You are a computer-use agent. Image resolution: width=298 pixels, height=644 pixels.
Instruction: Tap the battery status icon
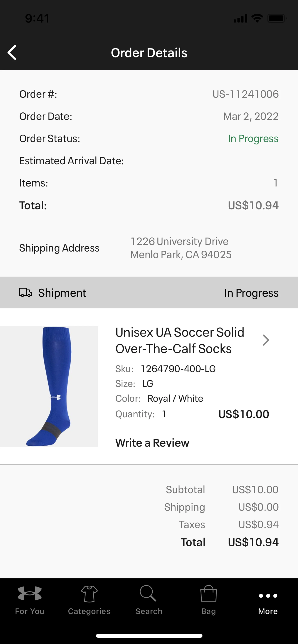[277, 18]
